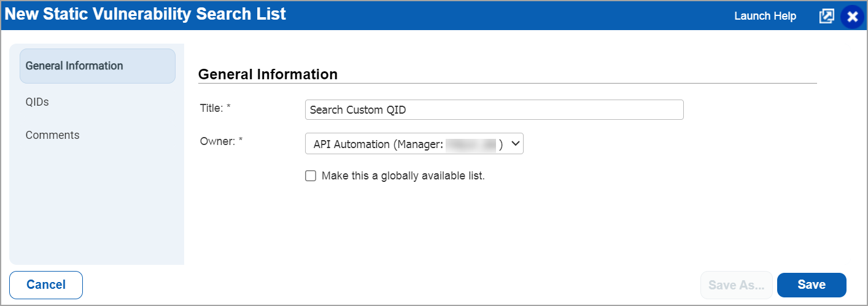Screen dimensions: 868x306
Task: Click into the Title input field
Action: tap(494, 110)
